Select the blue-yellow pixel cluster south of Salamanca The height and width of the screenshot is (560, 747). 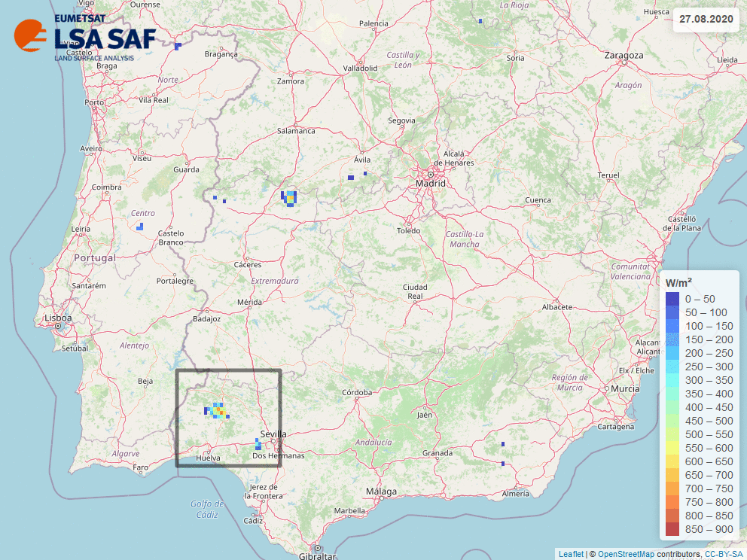tap(289, 197)
